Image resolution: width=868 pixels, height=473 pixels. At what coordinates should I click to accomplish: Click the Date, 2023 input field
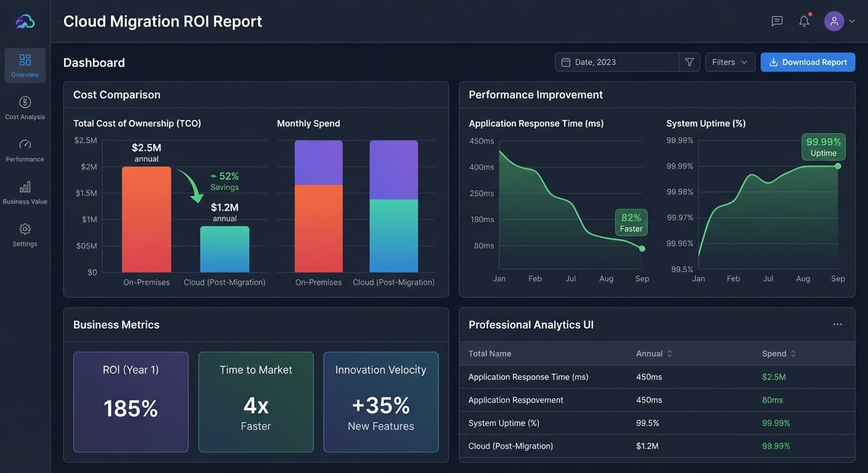click(617, 62)
